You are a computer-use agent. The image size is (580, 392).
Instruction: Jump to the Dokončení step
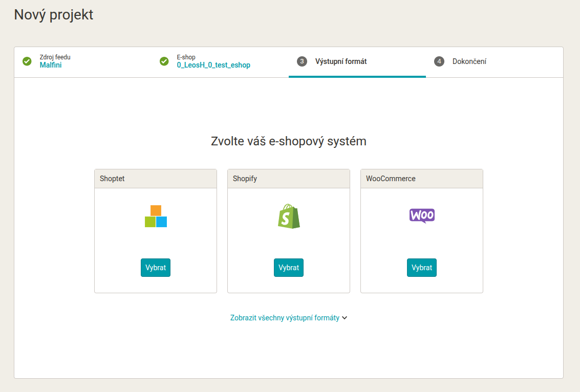coord(495,62)
